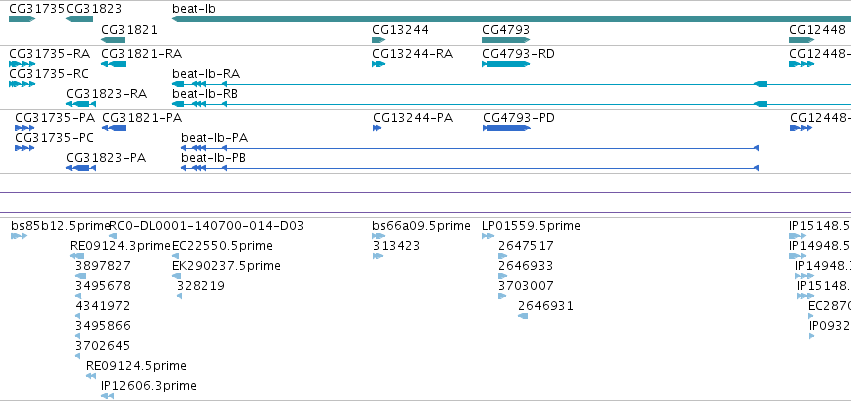
Task: Click the CG31823-RA transcript glyph
Action: pyautogui.click(x=81, y=104)
